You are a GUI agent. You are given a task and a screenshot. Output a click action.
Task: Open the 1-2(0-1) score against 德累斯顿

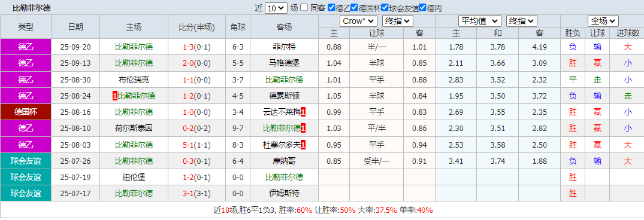[196, 96]
